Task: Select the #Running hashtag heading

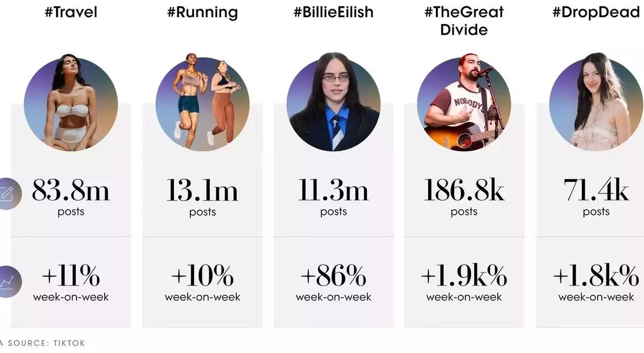Action: 202,13
